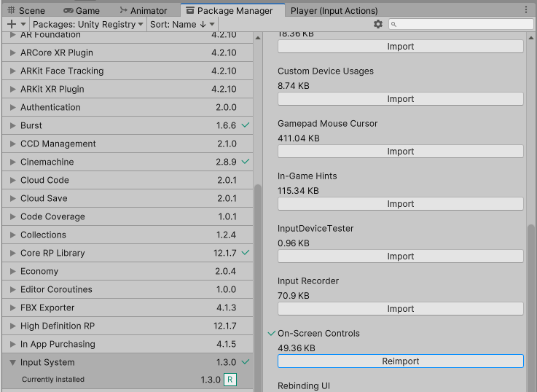The image size is (537, 392).
Task: Import the In-Game Hints sample
Action: pos(400,204)
